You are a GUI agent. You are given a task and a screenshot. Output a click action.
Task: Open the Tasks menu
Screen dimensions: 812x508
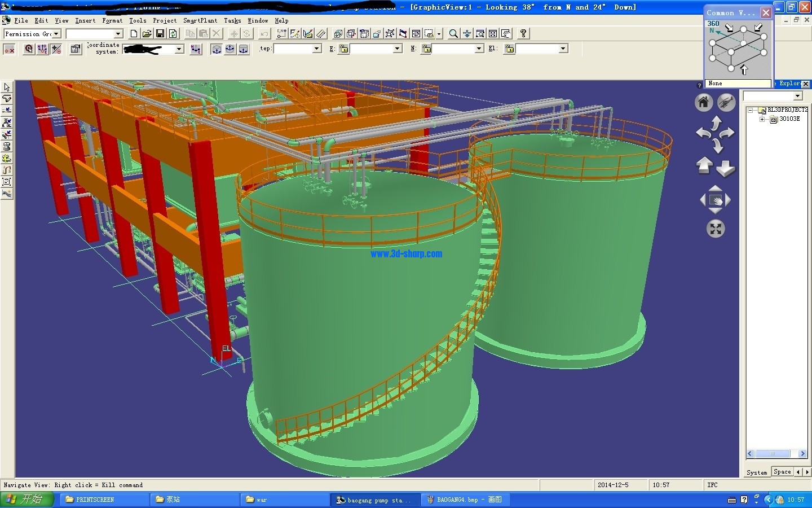232,20
